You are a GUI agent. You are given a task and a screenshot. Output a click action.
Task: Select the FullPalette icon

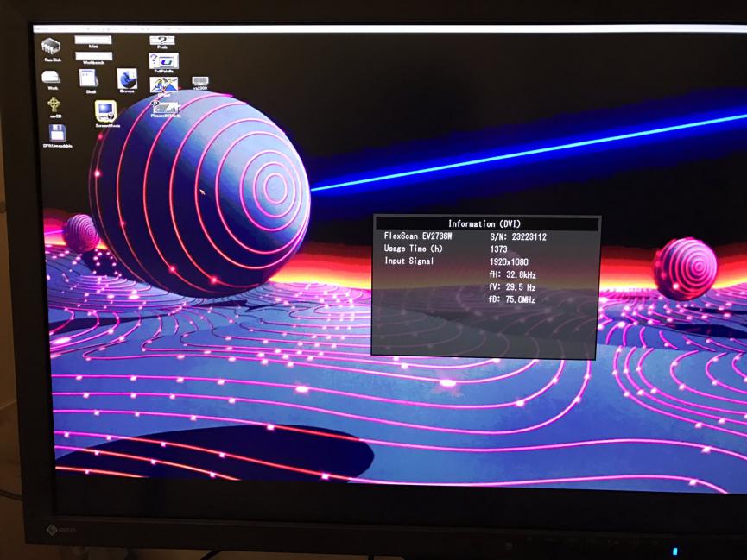(x=163, y=61)
